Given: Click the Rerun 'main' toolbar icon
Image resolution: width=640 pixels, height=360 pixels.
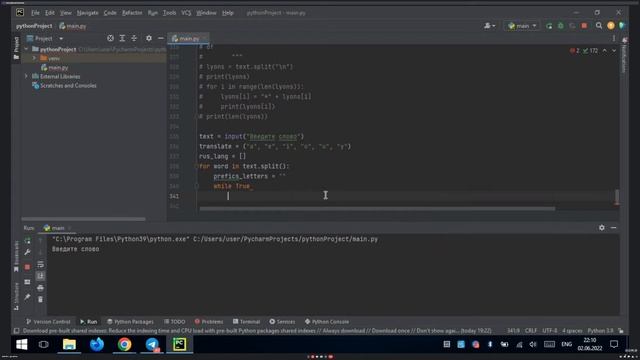Looking at the screenshot, I should pyautogui.click(x=549, y=26).
